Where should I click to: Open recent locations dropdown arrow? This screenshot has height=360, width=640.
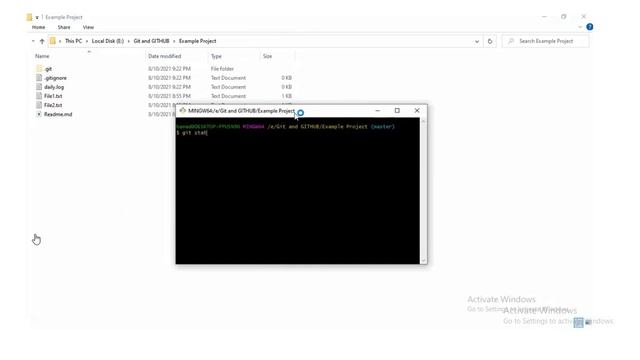pos(33,41)
